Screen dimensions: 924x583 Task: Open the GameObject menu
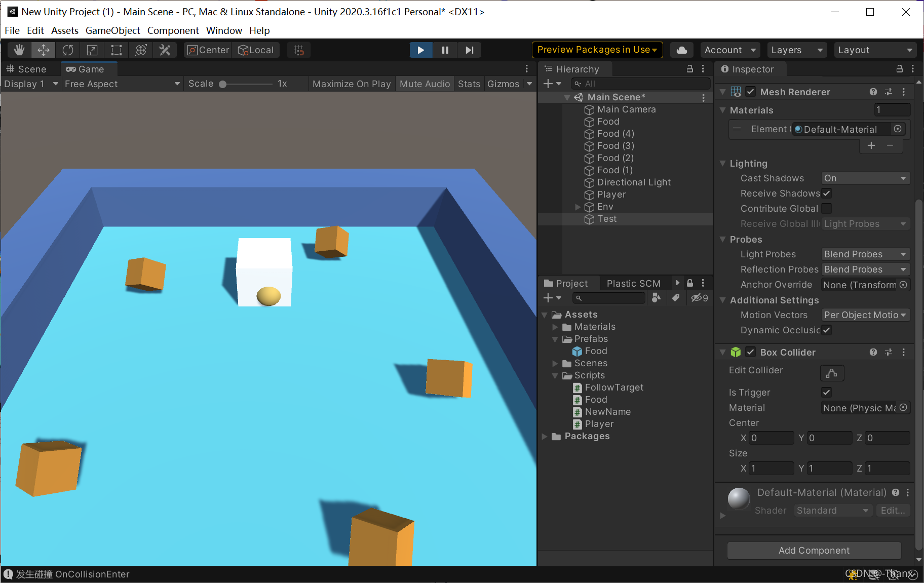[x=112, y=30]
